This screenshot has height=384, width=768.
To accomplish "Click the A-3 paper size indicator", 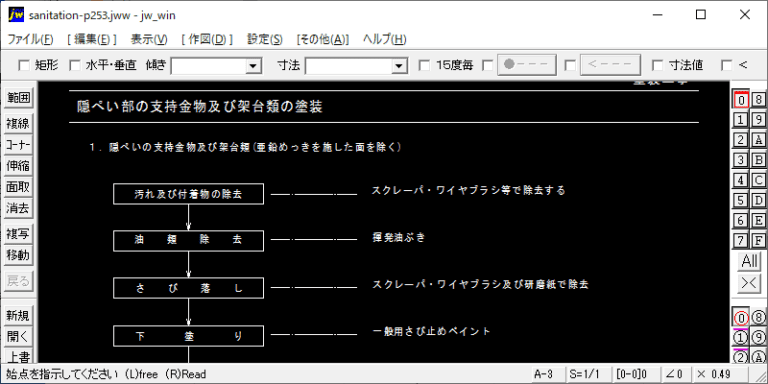I will click(547, 374).
